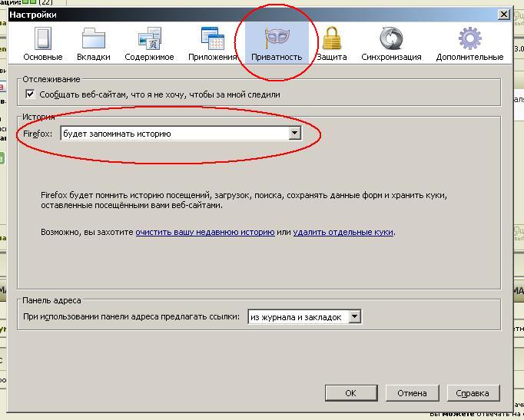
Task: Click the Настройки dialog title bar
Action: pyautogui.click(x=230, y=14)
